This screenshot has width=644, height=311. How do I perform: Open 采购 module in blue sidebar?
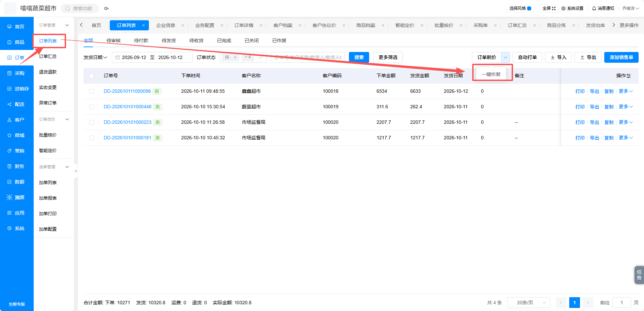tap(17, 73)
